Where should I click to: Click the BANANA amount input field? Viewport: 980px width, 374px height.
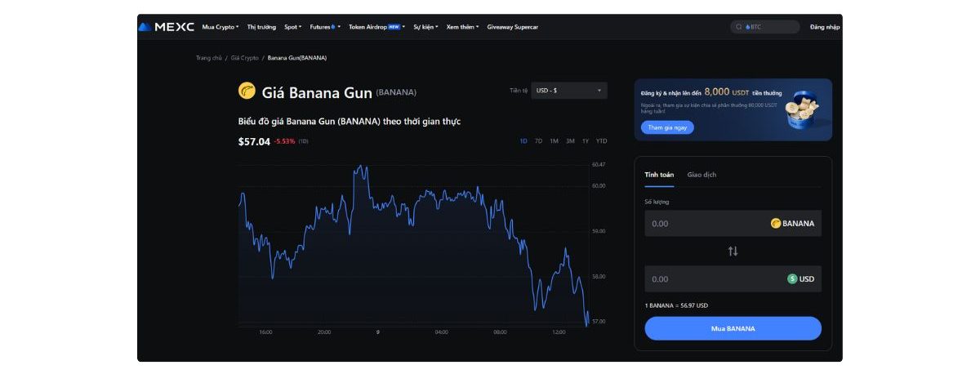tap(733, 223)
